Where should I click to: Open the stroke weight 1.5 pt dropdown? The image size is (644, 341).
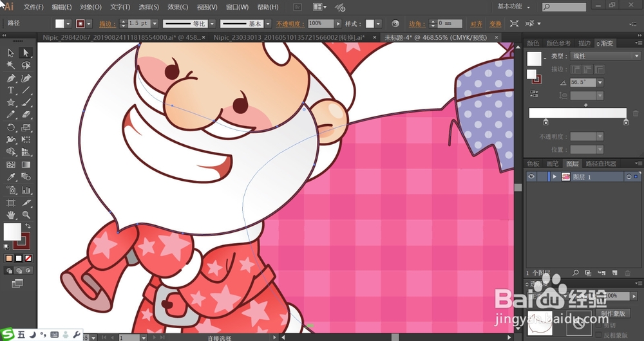155,24
